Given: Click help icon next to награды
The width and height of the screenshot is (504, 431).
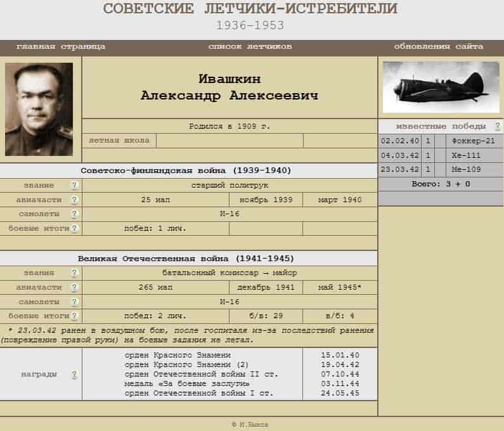Looking at the screenshot, I should tap(74, 375).
